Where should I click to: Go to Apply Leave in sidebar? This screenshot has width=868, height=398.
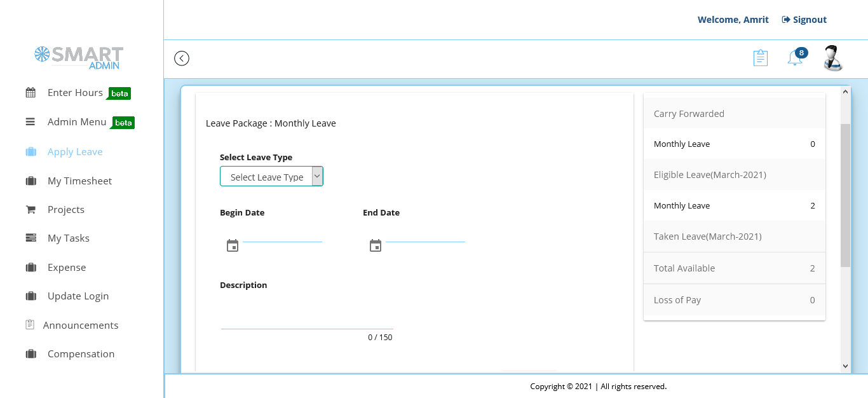click(x=75, y=152)
